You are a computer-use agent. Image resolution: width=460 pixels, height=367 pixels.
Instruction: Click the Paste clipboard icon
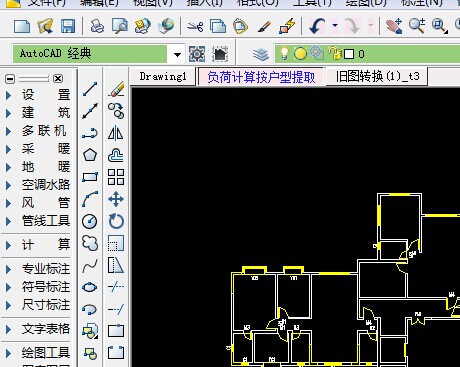click(x=240, y=26)
